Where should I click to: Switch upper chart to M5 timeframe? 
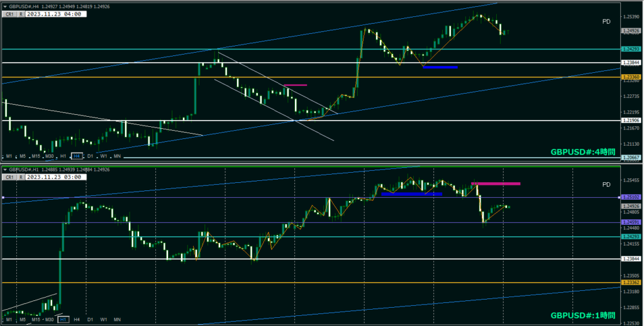23,156
